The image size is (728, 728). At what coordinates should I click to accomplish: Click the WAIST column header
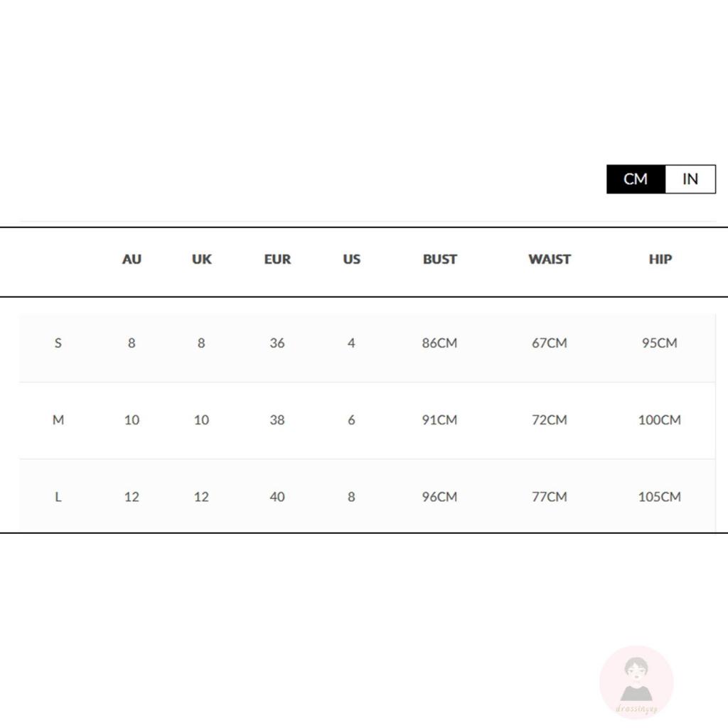[x=549, y=259]
